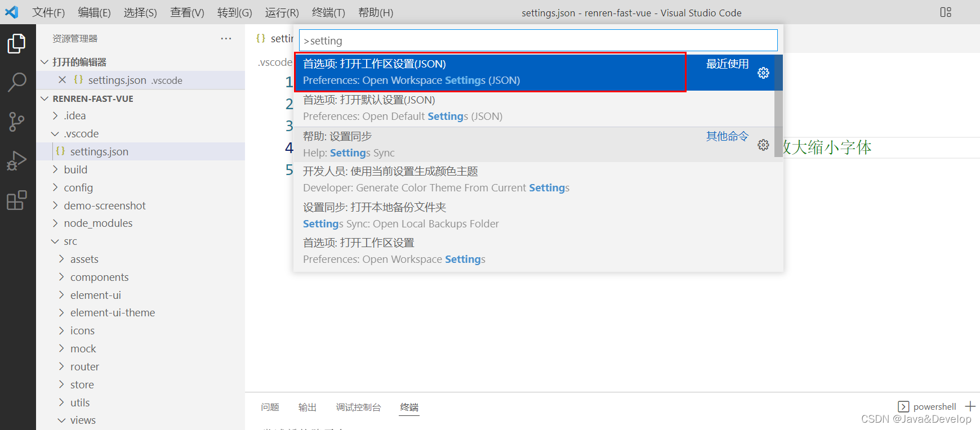
Task: Open the Run and Debug icon
Action: point(17,161)
